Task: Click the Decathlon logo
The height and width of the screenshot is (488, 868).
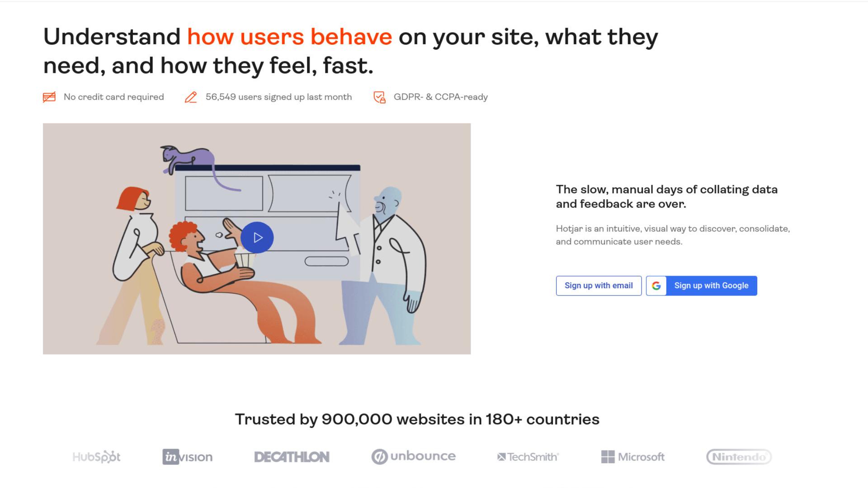Action: tap(292, 457)
